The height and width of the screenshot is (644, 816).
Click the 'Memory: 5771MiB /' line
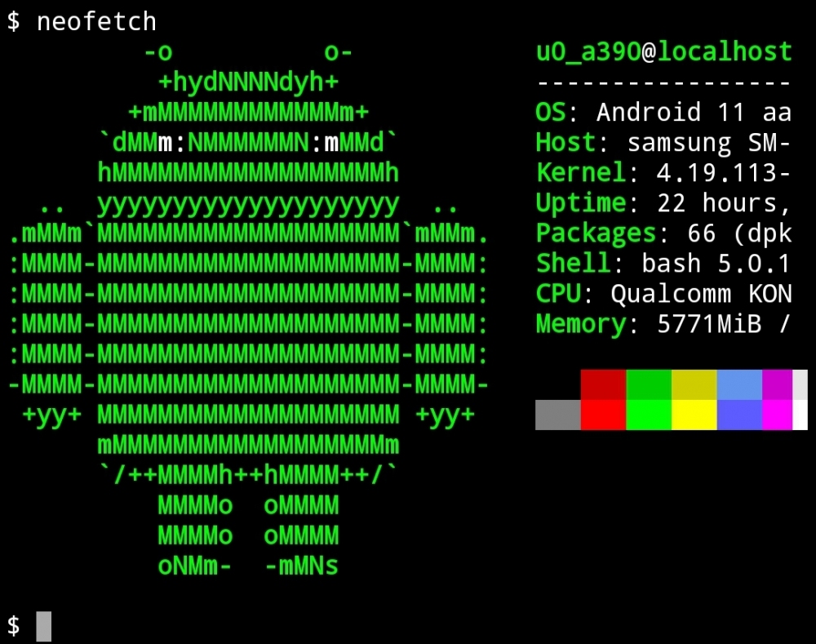click(664, 324)
